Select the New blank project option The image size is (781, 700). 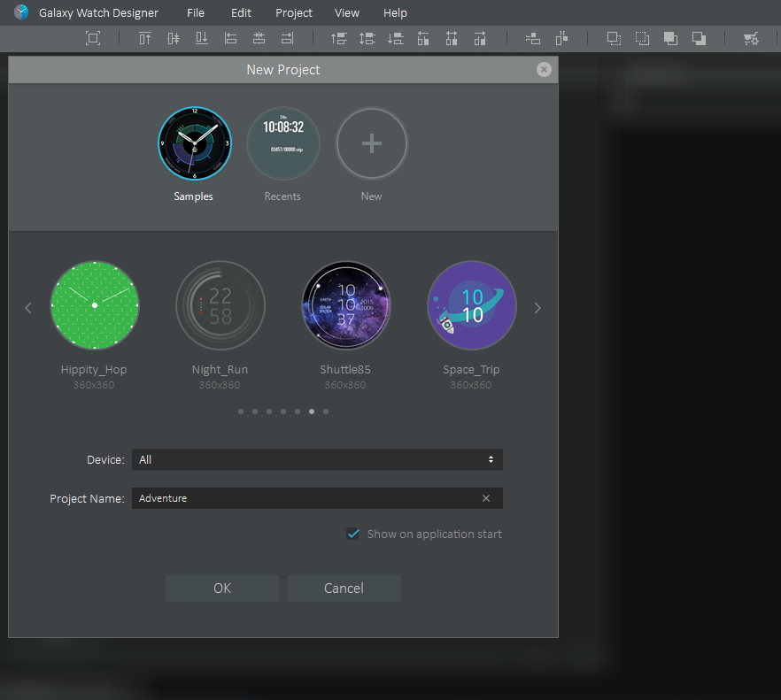pos(372,153)
